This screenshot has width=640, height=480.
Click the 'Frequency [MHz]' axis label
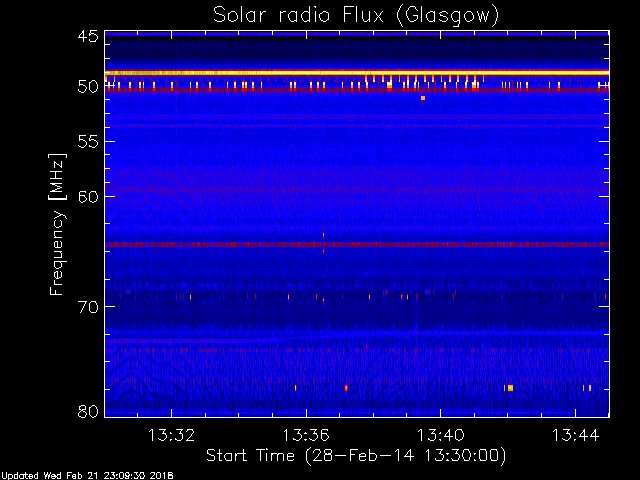(57, 224)
